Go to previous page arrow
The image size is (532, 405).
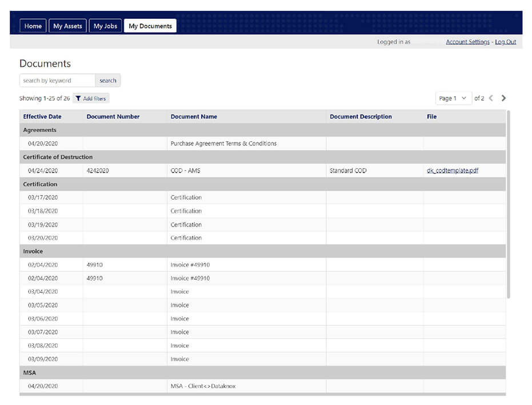pos(491,98)
